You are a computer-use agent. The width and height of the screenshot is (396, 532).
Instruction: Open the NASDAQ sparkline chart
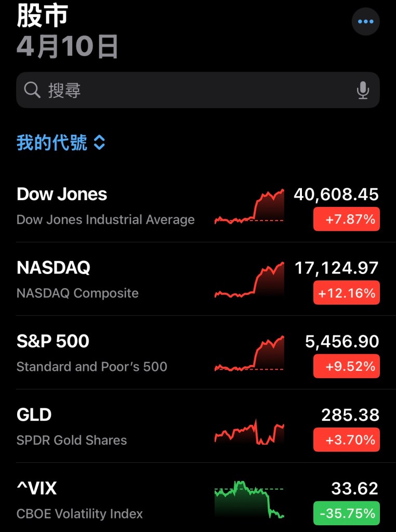pos(249,281)
